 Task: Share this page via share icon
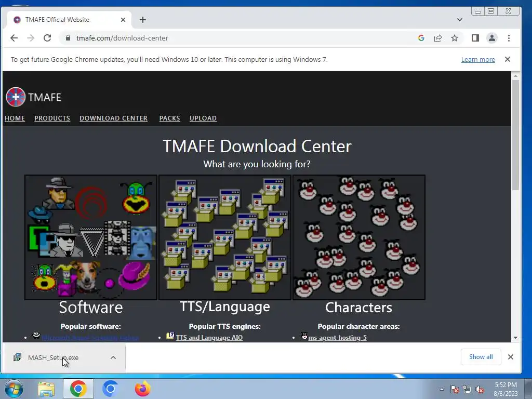coord(437,38)
